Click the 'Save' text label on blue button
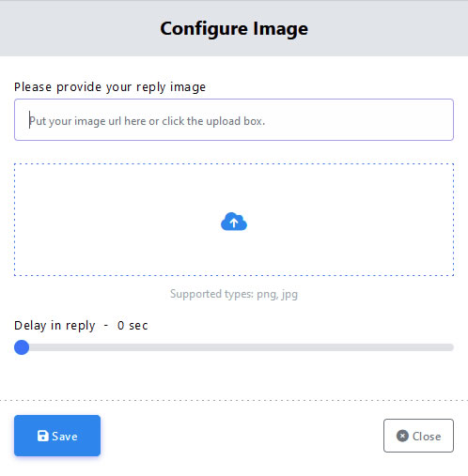The height and width of the screenshot is (476, 468). coord(65,437)
